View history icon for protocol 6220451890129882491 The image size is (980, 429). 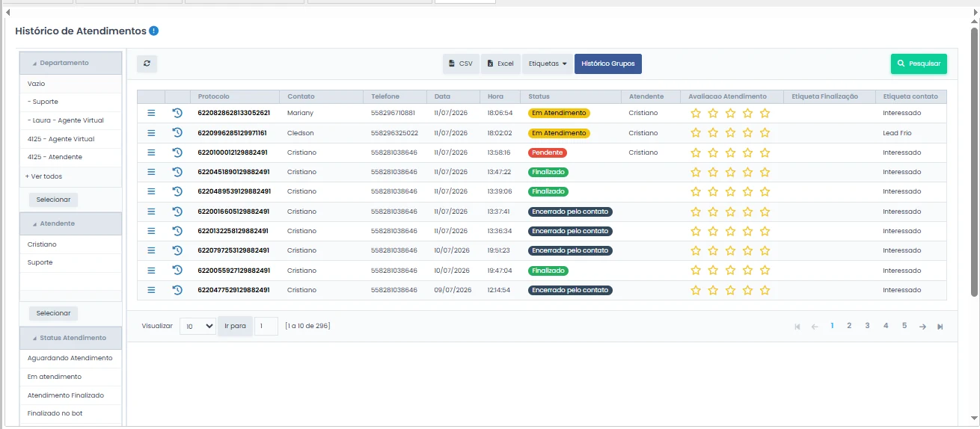click(177, 172)
